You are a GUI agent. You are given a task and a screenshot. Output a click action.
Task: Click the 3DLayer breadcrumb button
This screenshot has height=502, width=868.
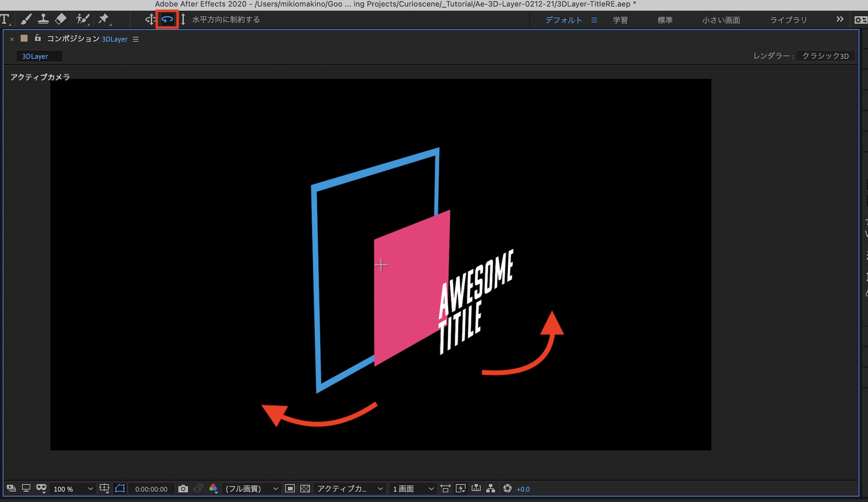[35, 56]
